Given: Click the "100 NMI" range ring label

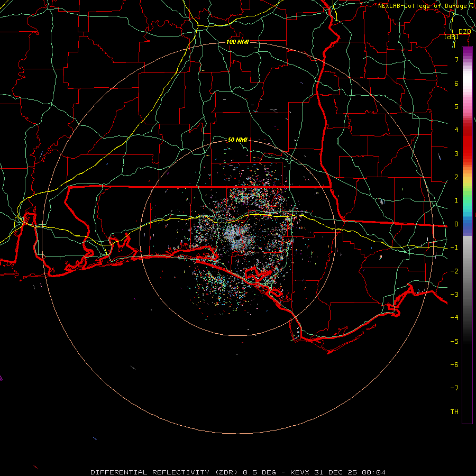Looking at the screenshot, I should coord(237,42).
